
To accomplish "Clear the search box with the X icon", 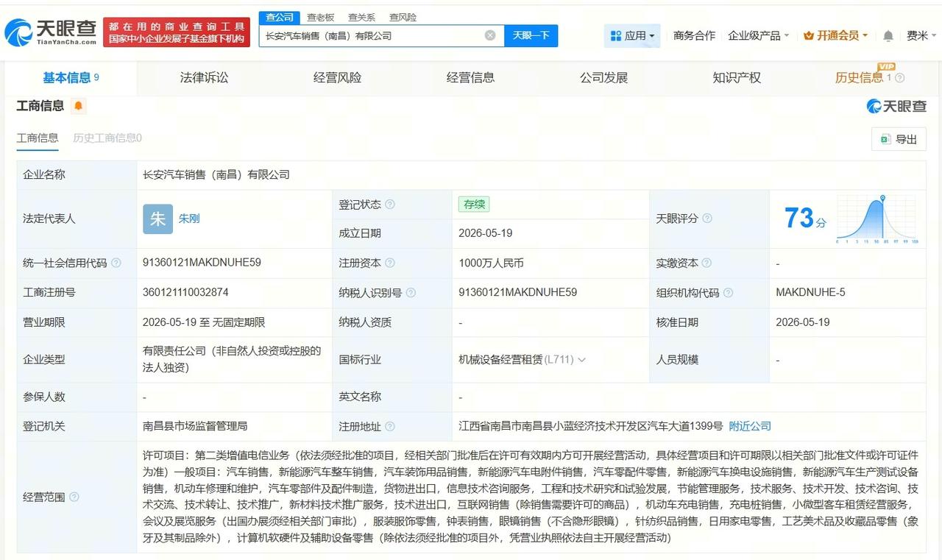I will point(490,35).
